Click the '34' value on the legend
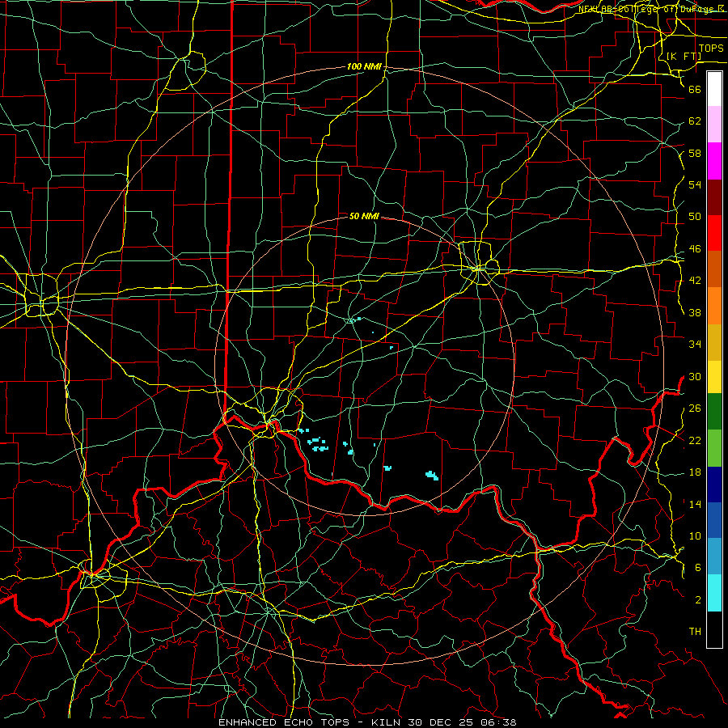This screenshot has width=728, height=728. tap(695, 345)
